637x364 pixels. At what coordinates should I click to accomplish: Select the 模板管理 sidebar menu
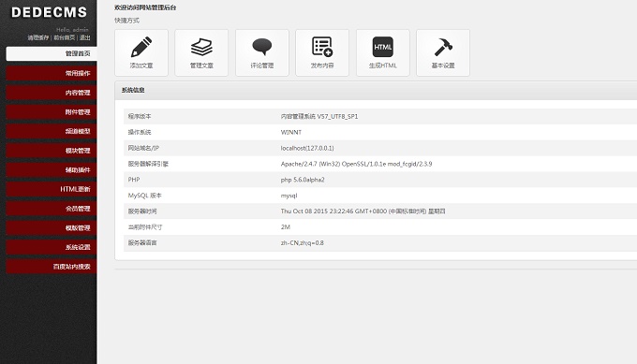pyautogui.click(x=52, y=228)
